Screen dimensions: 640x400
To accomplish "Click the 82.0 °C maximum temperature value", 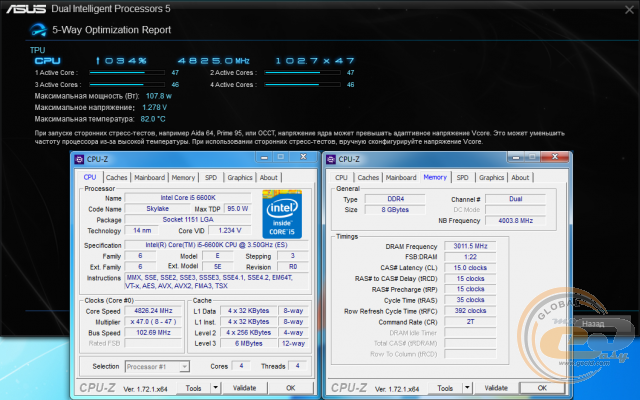I will [x=153, y=119].
